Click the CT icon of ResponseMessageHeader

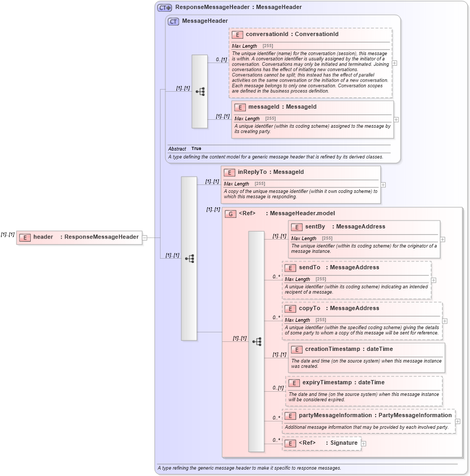(x=164, y=7)
